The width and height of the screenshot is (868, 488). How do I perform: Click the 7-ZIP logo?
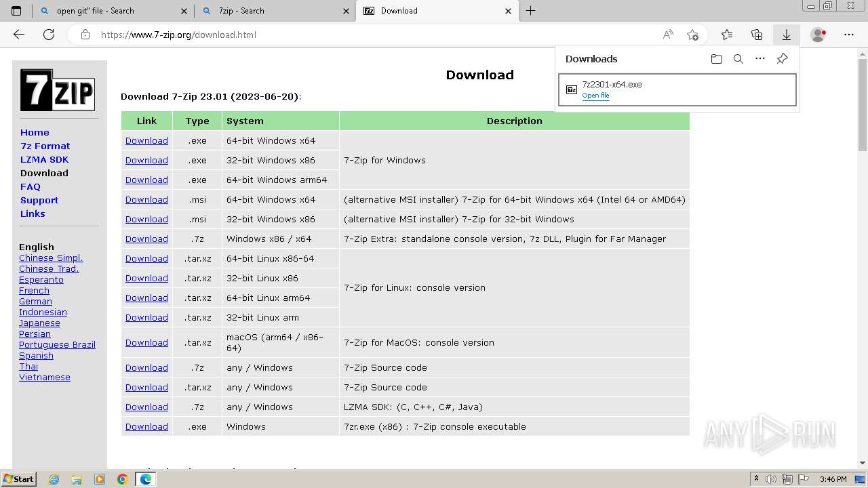57,89
